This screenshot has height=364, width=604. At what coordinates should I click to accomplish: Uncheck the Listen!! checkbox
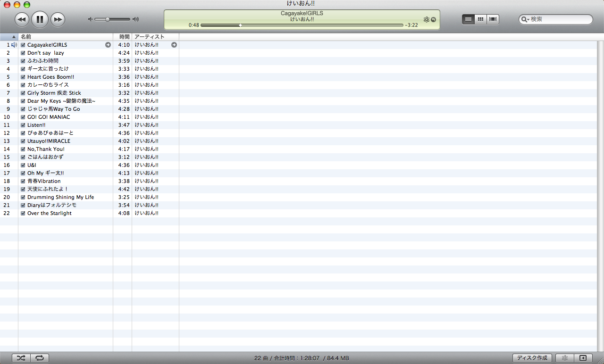[23, 125]
